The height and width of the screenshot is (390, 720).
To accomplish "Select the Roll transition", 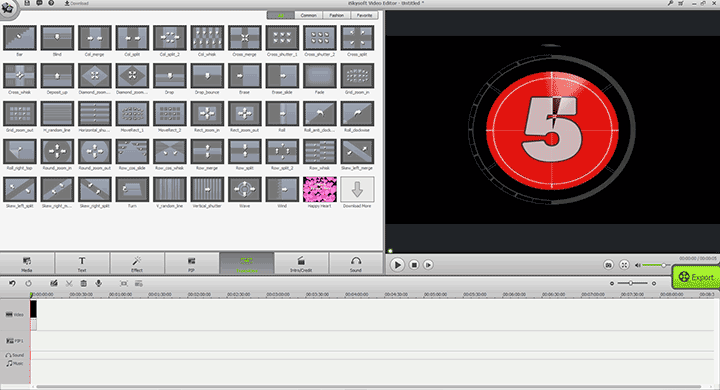I will click(282, 113).
